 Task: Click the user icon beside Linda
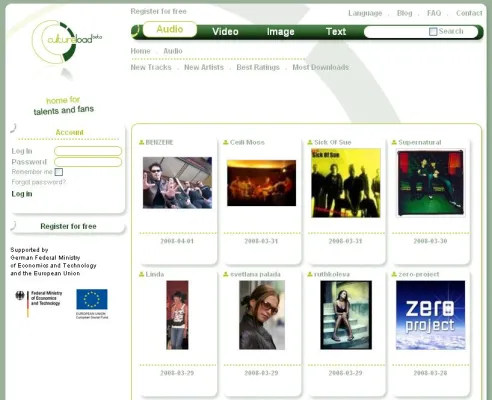141,274
